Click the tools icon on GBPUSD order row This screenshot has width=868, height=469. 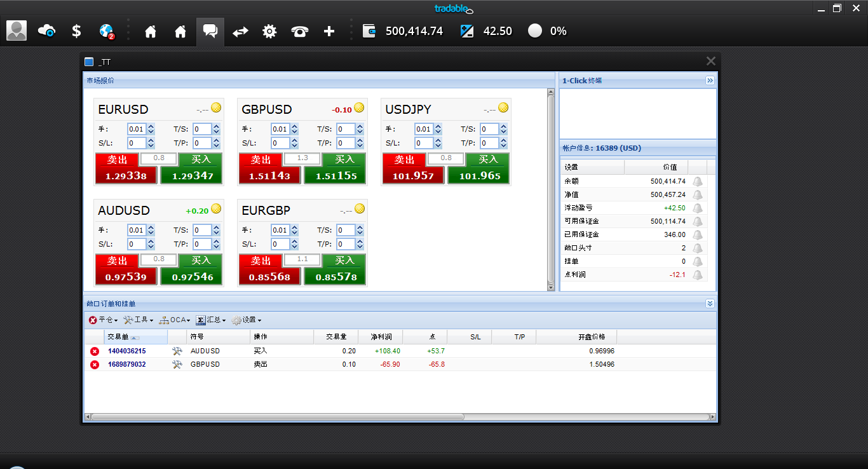click(177, 364)
